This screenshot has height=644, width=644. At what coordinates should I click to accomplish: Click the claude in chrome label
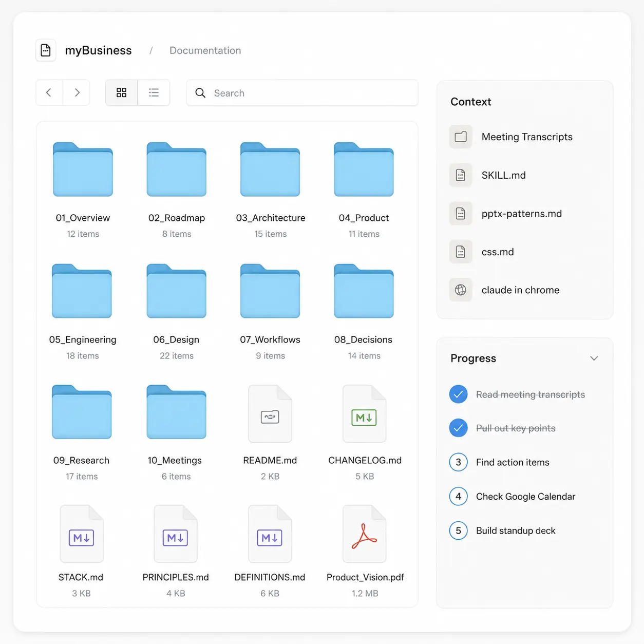[x=520, y=290]
